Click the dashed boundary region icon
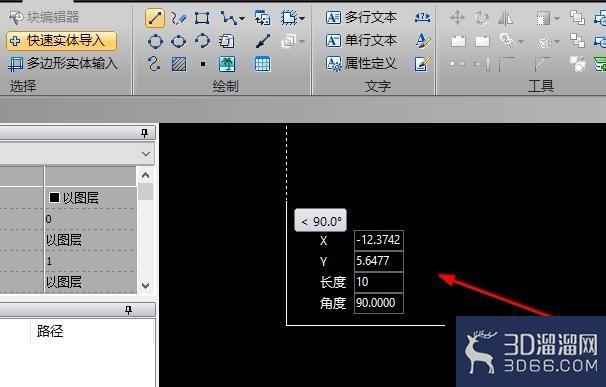Image resolution: width=606 pixels, height=387 pixels. 289,18
